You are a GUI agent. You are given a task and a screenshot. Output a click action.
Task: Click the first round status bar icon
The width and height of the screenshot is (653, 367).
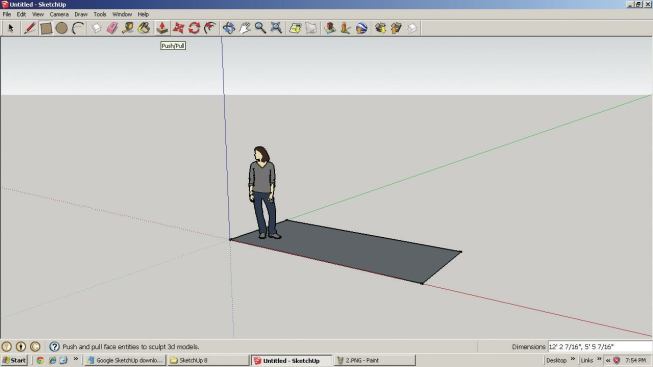click(6, 347)
